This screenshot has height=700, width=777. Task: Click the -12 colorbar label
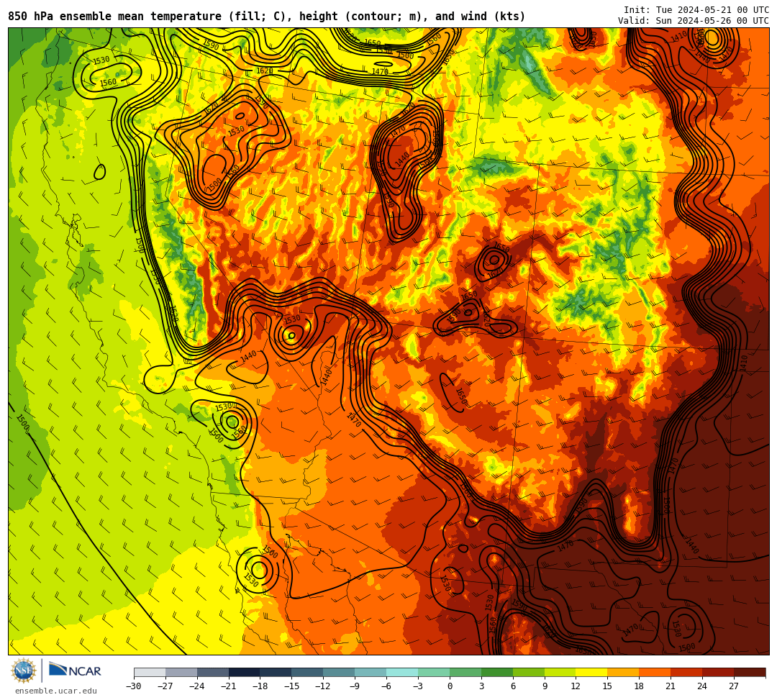[324, 686]
